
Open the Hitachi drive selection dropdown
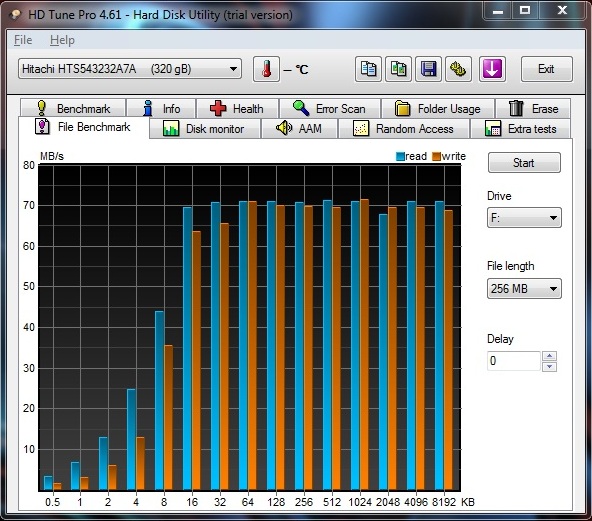point(130,69)
